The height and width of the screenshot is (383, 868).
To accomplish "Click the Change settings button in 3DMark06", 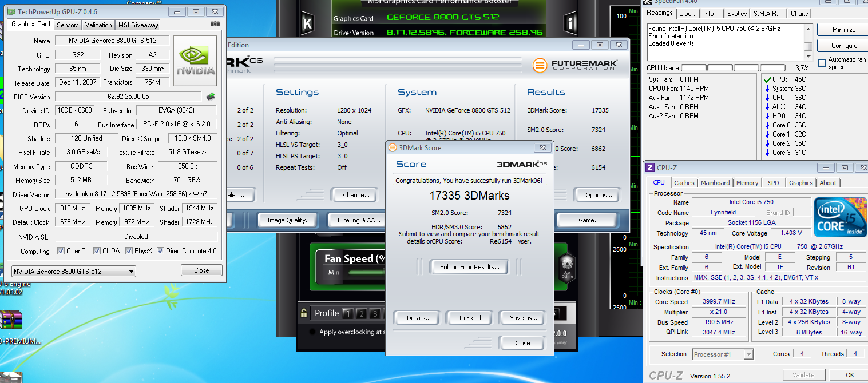I will [x=356, y=195].
